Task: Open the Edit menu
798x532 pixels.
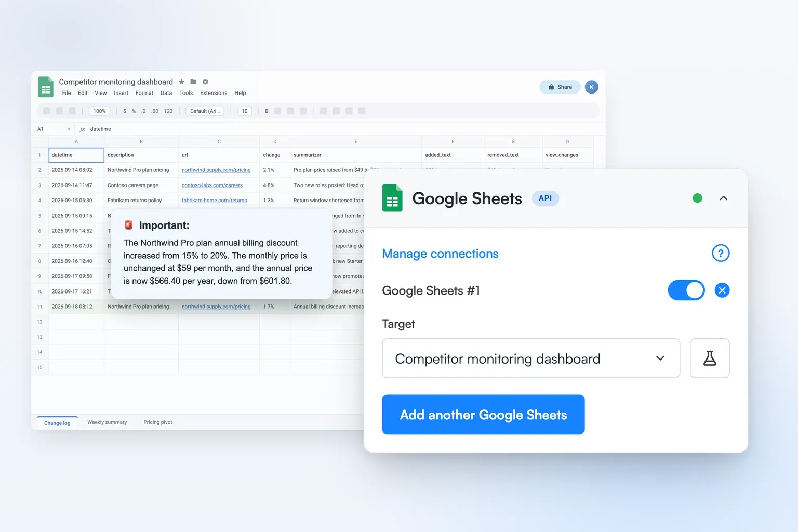Action: pos(83,93)
